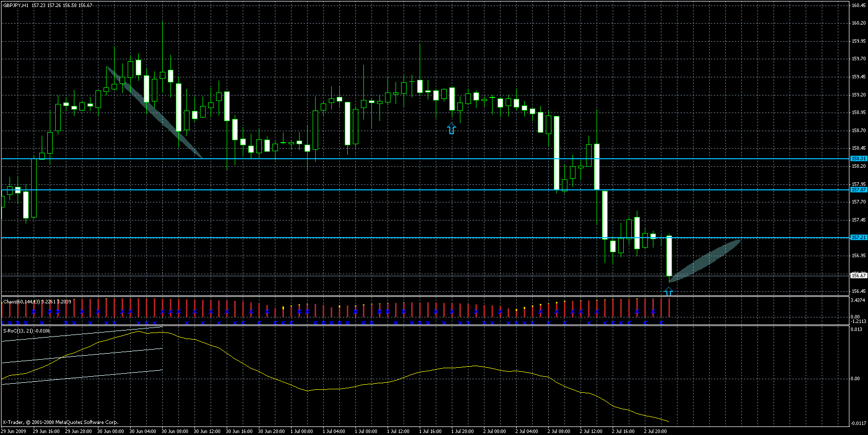868x435 pixels.
Task: Click the 157.70 price scale label
Action: (x=858, y=202)
